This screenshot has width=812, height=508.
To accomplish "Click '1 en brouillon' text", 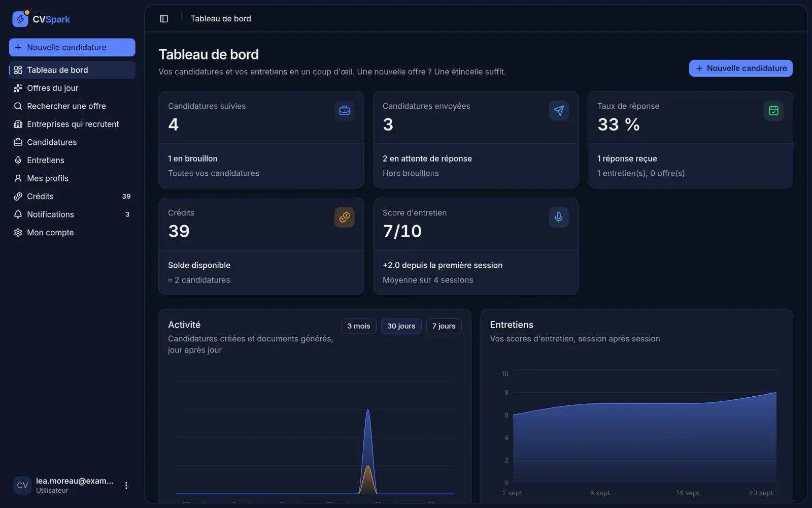I will click(193, 158).
